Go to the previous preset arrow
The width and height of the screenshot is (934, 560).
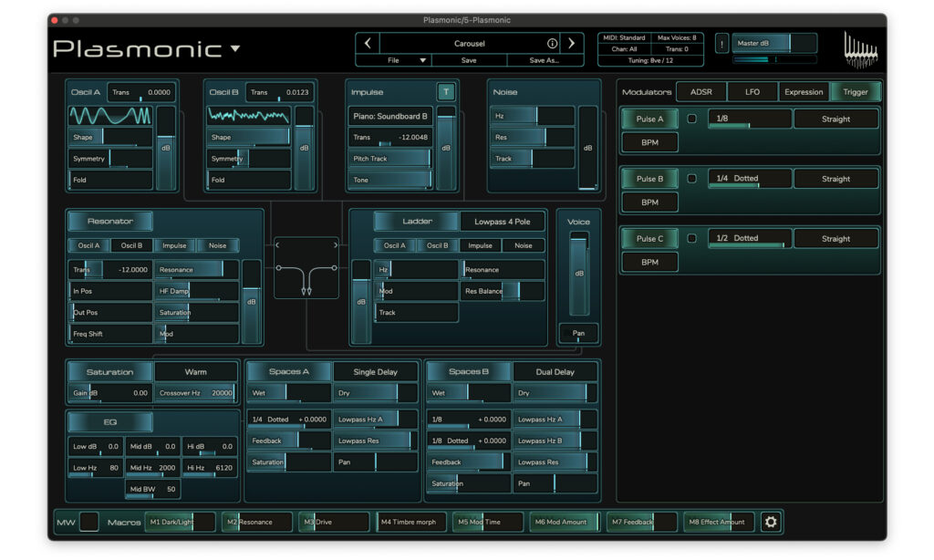[x=367, y=43]
